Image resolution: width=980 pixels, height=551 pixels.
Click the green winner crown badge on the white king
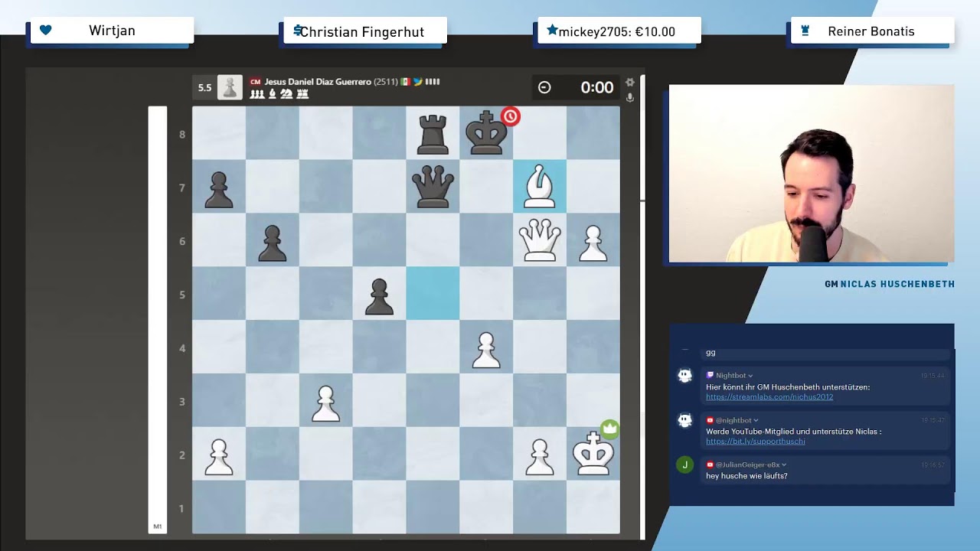(609, 429)
